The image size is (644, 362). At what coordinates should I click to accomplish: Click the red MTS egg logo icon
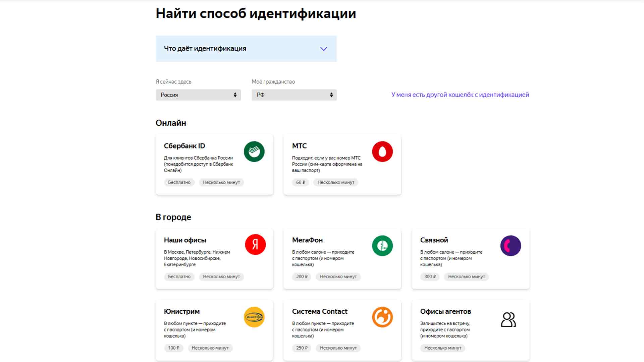click(382, 152)
